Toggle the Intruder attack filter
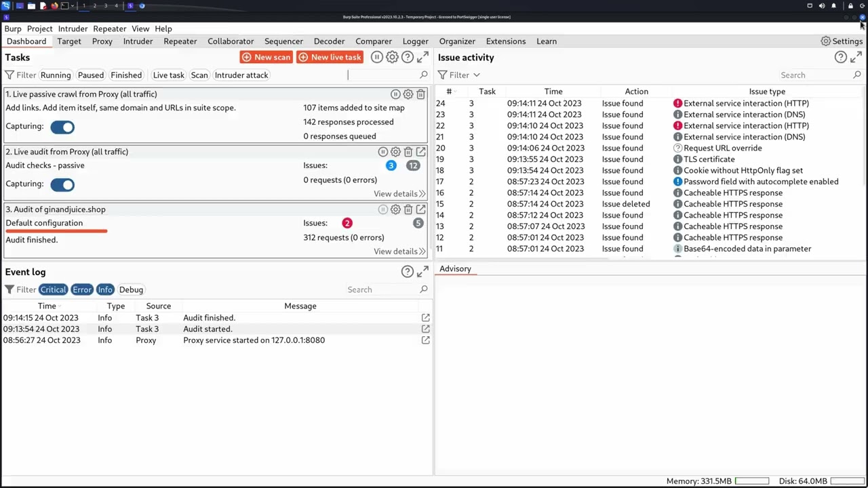The width and height of the screenshot is (868, 488). pyautogui.click(x=241, y=75)
